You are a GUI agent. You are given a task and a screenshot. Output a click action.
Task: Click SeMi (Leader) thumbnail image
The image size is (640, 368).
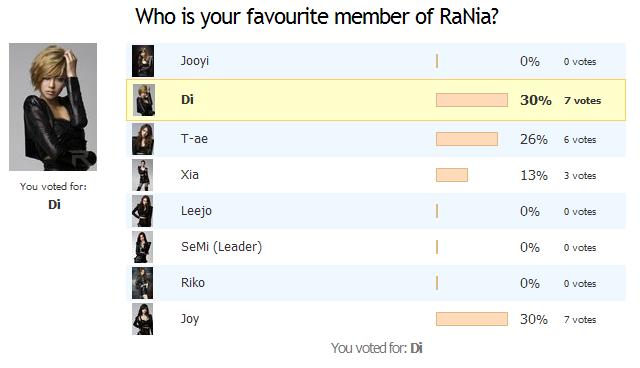click(142, 247)
